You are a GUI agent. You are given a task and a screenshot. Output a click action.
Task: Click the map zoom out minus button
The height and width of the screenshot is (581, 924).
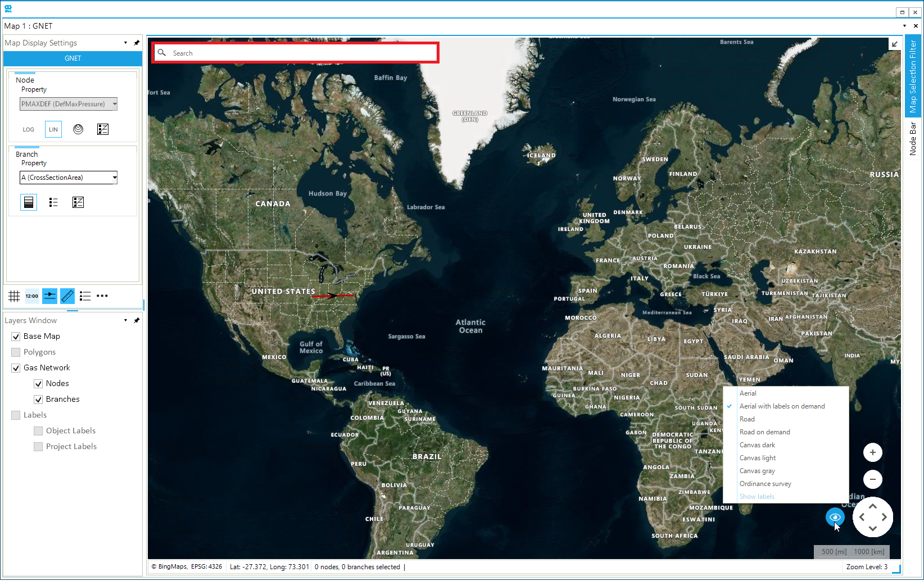point(872,479)
